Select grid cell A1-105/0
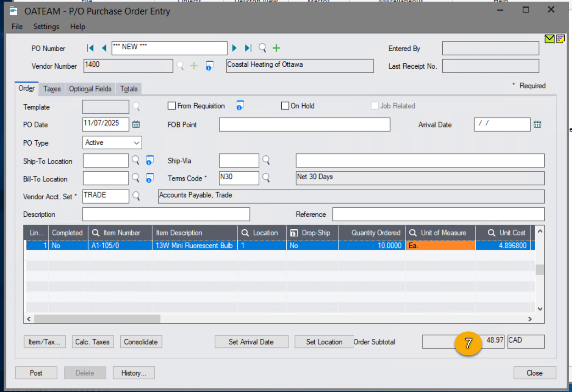572x392 pixels. (120, 246)
